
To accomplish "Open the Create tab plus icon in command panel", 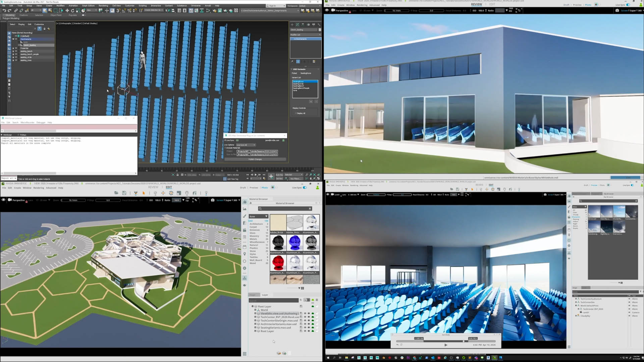I will (292, 24).
